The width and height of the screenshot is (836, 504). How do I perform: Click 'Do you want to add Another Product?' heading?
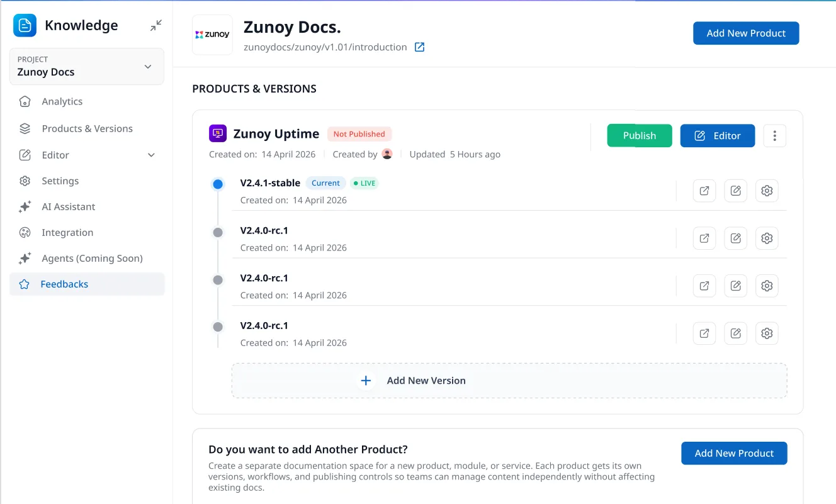[x=308, y=449]
